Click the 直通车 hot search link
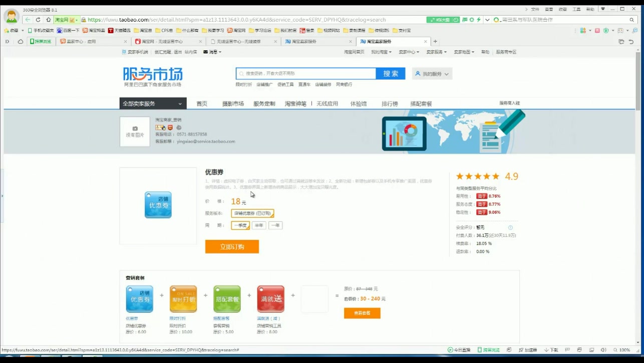Screen dimensions: 644x363 click(304, 85)
